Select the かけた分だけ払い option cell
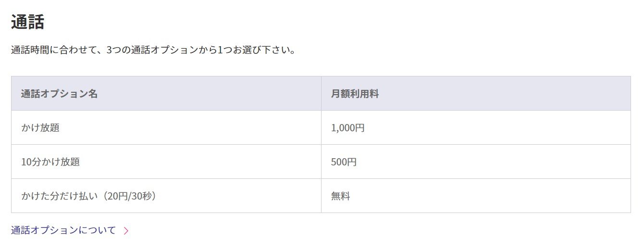This screenshot has width=644, height=251. point(166,196)
